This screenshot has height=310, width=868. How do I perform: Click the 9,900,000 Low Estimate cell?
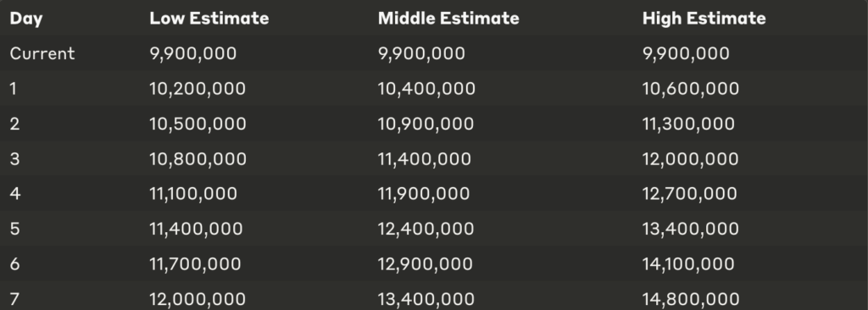[x=193, y=53]
